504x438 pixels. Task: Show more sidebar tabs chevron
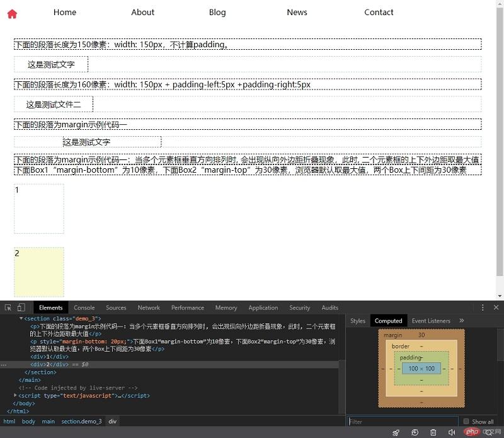pos(462,321)
